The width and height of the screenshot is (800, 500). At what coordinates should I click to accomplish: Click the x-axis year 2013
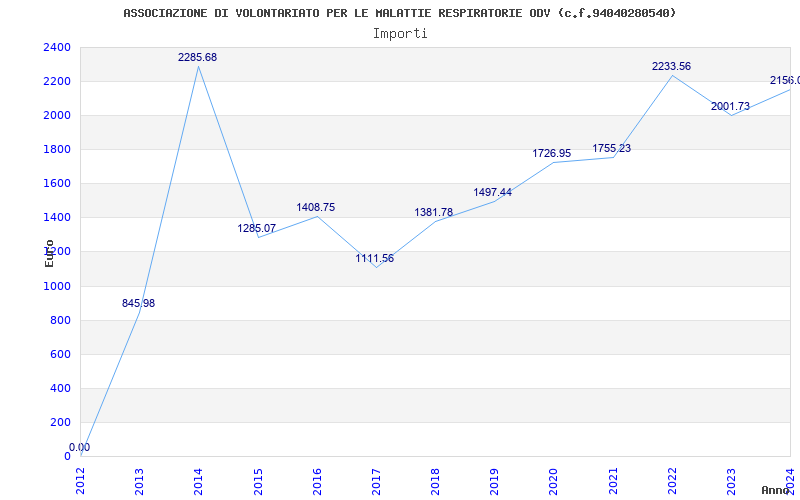point(139,481)
